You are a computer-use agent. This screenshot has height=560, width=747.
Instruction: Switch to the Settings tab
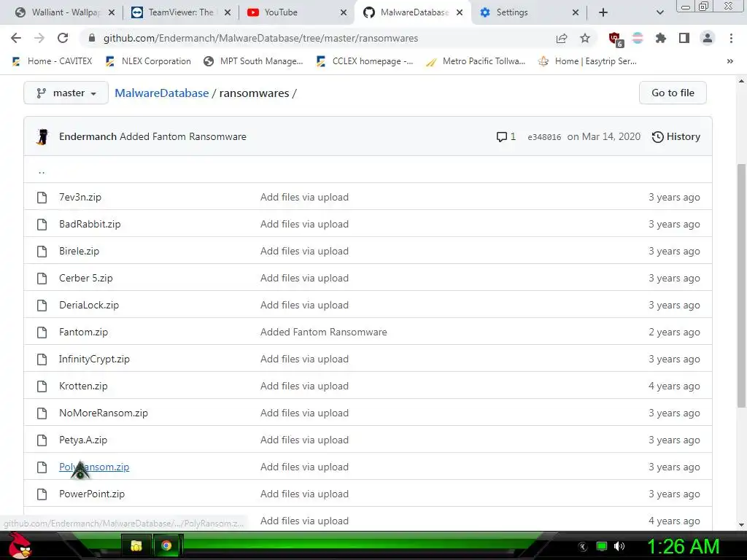528,12
